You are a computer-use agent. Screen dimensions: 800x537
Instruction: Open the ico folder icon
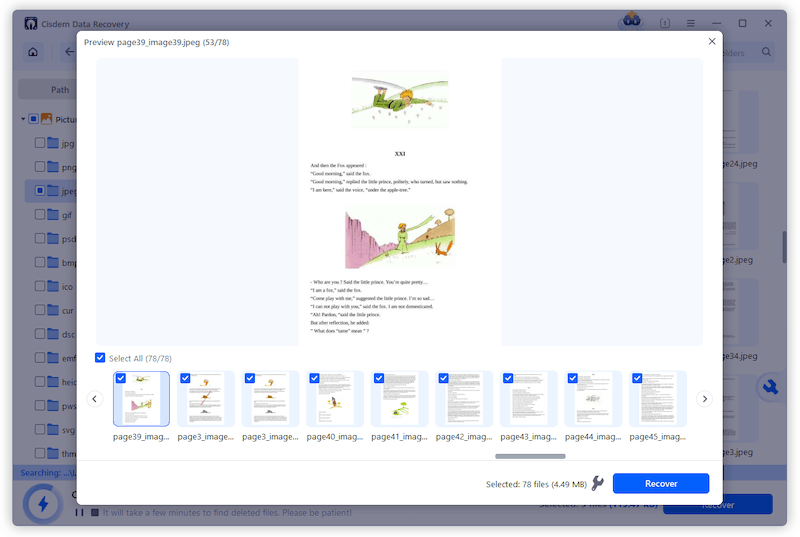point(53,286)
